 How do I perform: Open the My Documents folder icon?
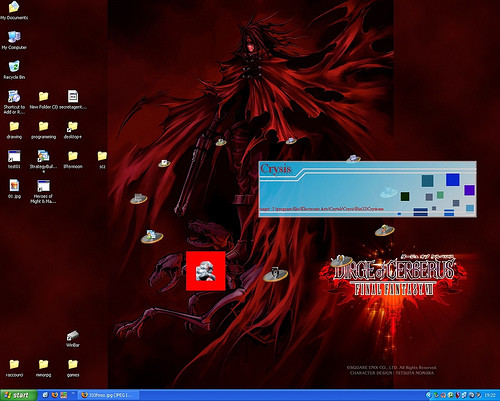[x=14, y=10]
